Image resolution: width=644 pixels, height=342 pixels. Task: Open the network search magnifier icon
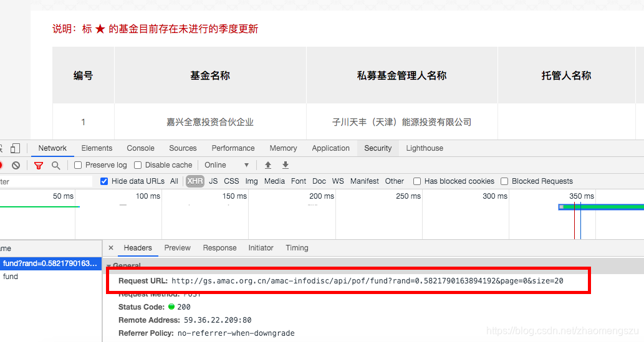click(56, 165)
